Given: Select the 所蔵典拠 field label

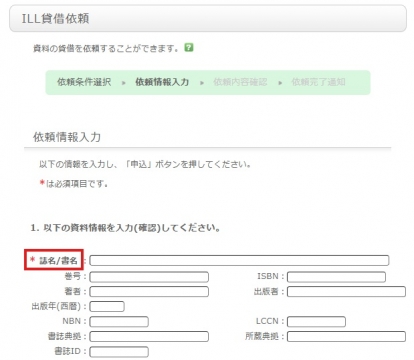Looking at the screenshot, I should click(262, 336).
